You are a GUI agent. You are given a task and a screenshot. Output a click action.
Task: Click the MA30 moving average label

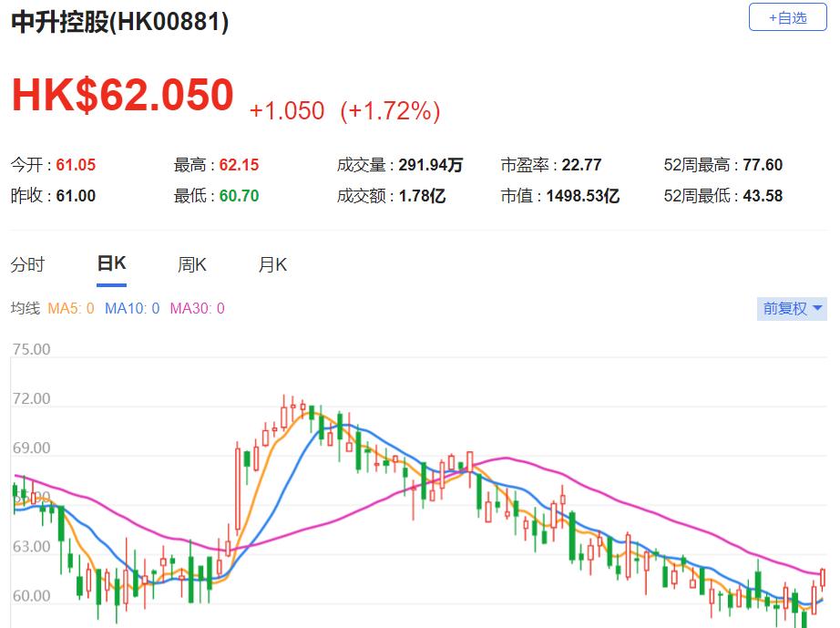tap(197, 308)
